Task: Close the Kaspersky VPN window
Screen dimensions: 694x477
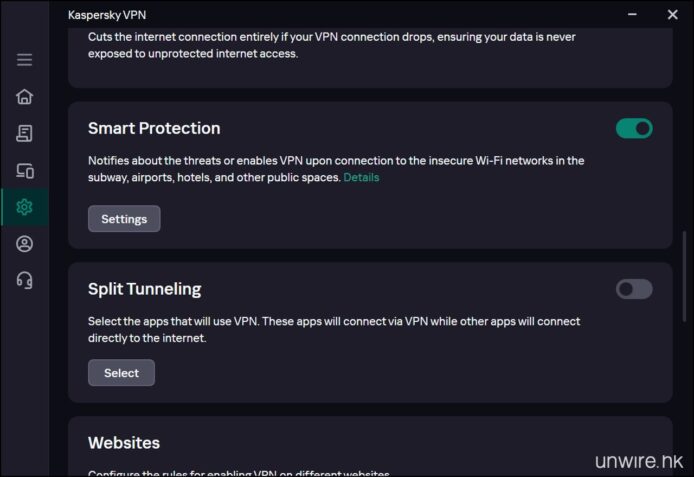Action: (x=672, y=15)
